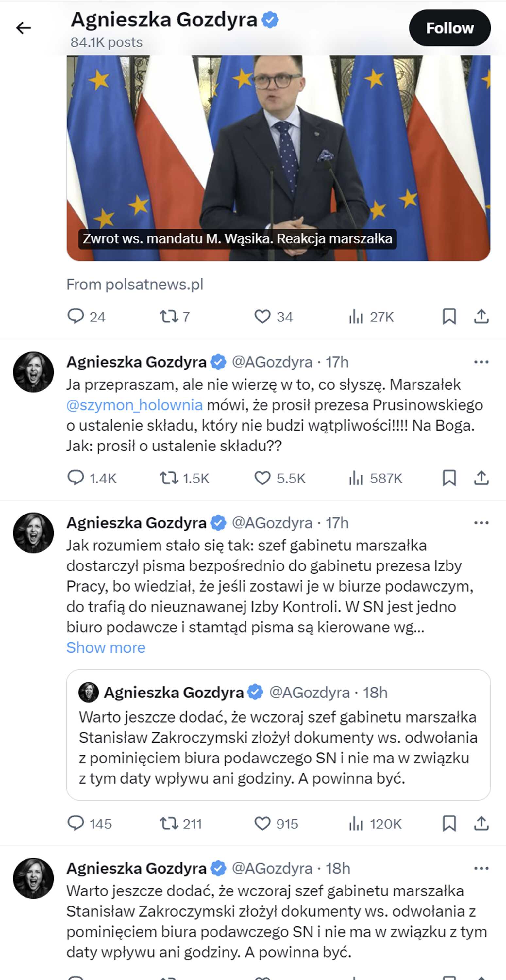This screenshot has height=980, width=506.
Task: Open the @szymon_holownia mention link
Action: pyautogui.click(x=134, y=405)
